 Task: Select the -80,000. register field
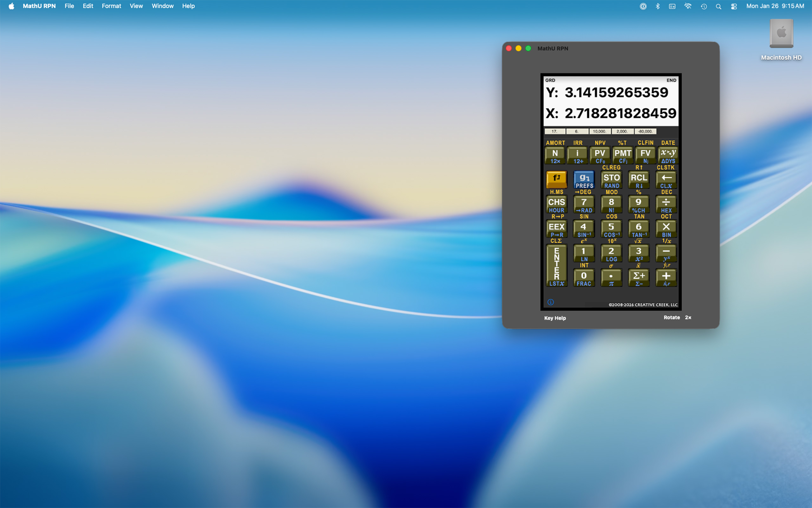(x=645, y=131)
